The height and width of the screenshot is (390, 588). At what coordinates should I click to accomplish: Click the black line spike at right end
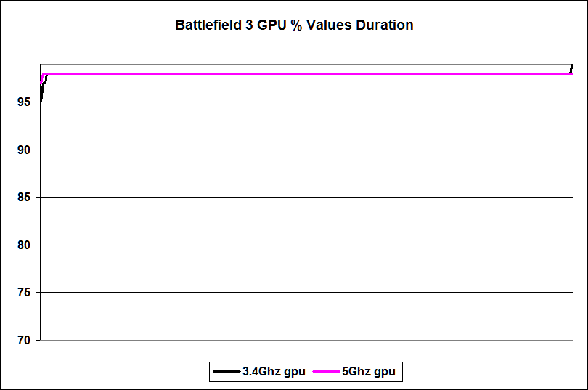click(x=571, y=68)
